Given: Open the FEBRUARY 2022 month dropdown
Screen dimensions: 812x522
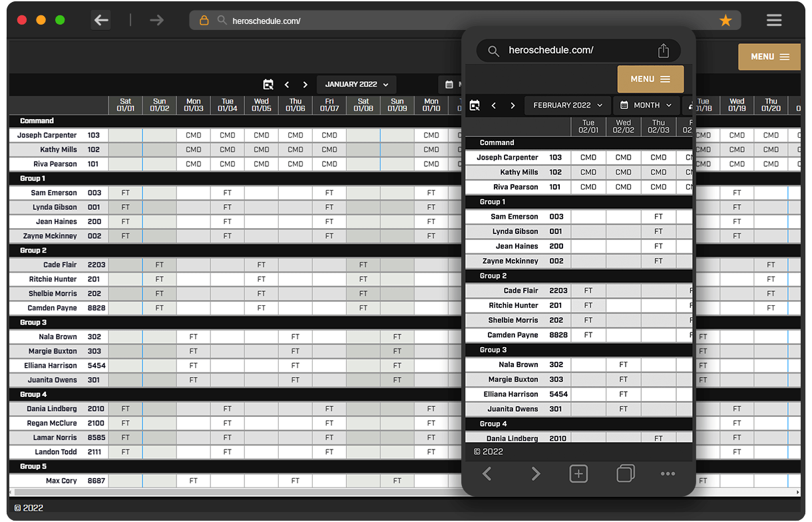Looking at the screenshot, I should [567, 105].
